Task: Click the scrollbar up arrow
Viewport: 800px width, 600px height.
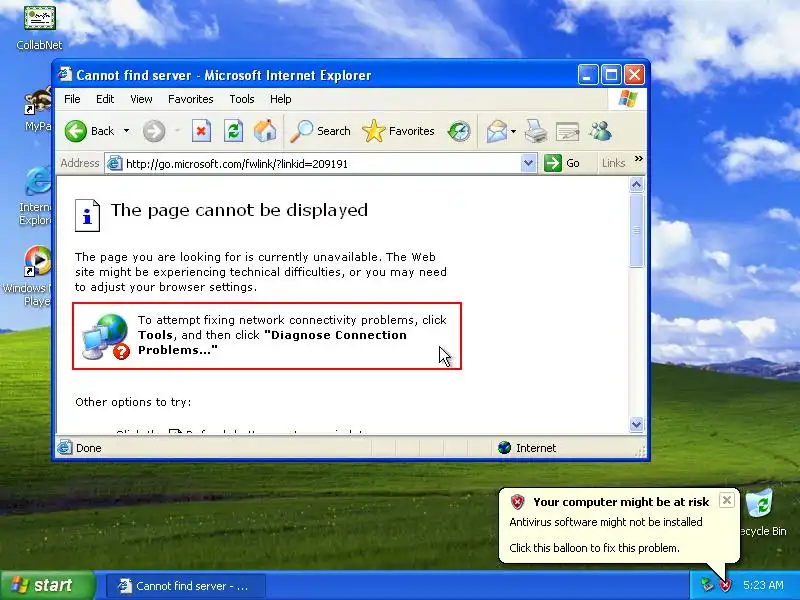Action: tap(636, 184)
